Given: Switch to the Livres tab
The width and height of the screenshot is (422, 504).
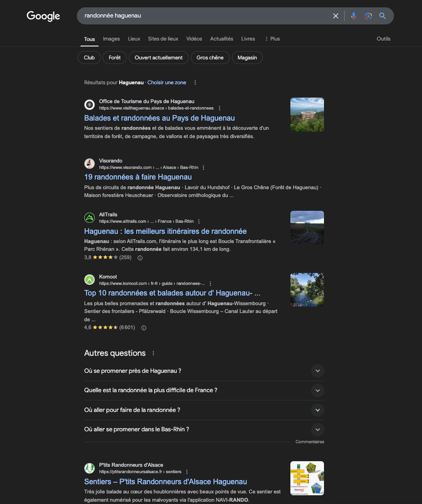Looking at the screenshot, I should click(248, 39).
